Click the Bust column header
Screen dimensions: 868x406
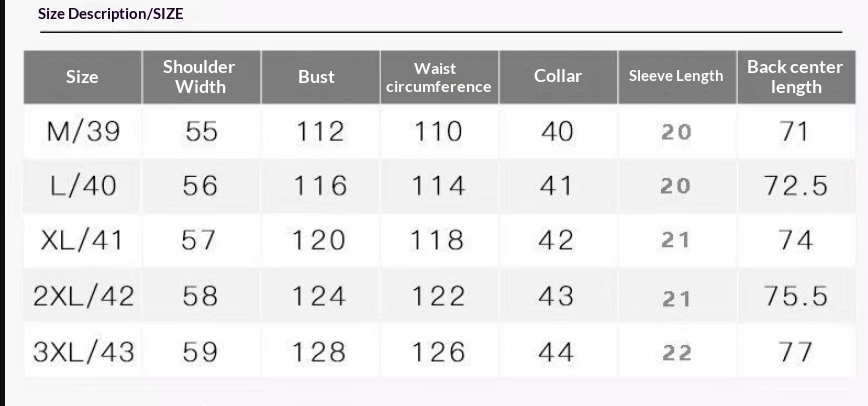coord(316,77)
